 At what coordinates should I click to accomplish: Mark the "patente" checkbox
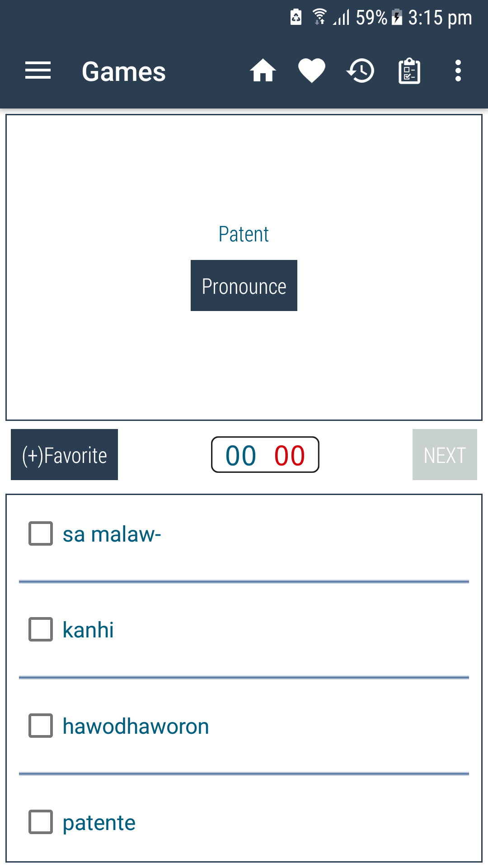[x=41, y=822]
